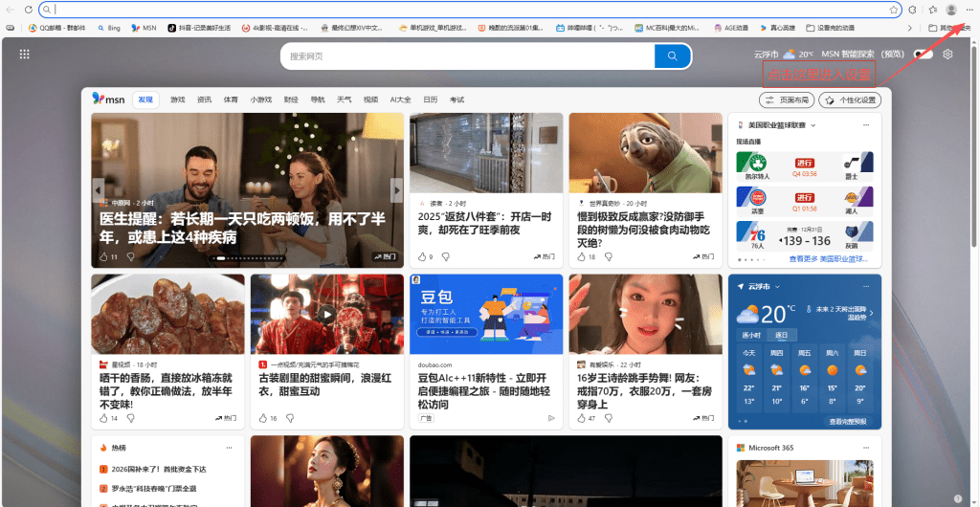Open the apps grid launcher icon
Viewport: 980px width, 507px height.
(24, 55)
